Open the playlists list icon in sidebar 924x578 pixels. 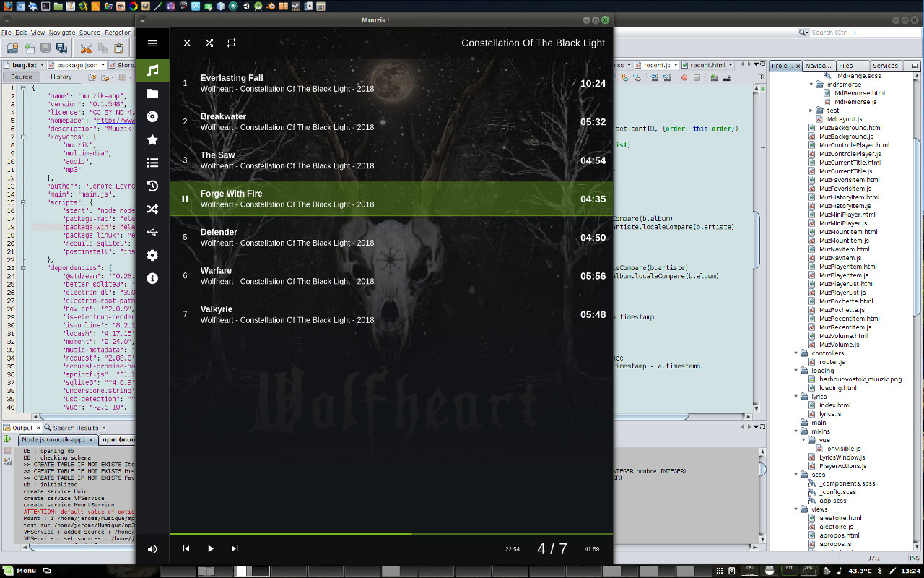click(x=152, y=163)
